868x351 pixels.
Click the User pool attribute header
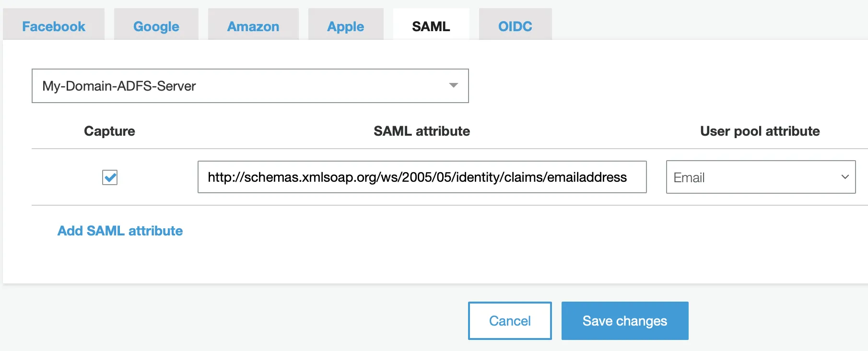point(760,130)
